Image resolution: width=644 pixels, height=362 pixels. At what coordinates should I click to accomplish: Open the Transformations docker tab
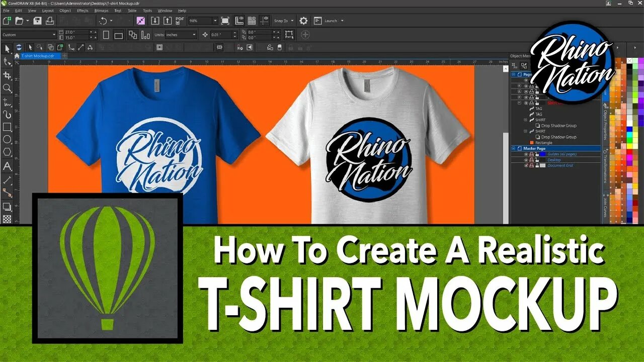click(606, 168)
